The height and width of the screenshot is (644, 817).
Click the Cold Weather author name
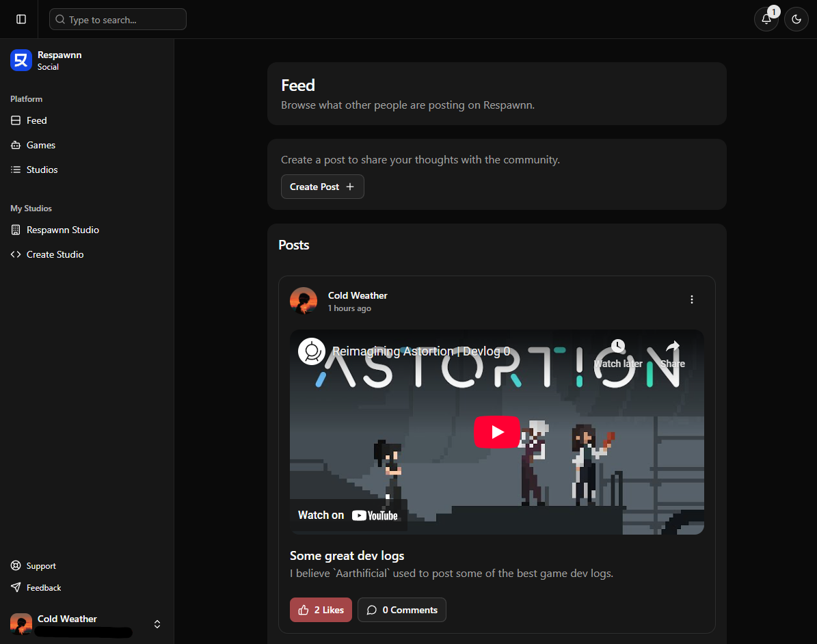coord(358,295)
